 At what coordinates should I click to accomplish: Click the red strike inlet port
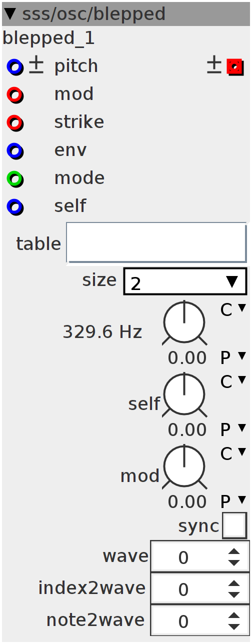(x=15, y=122)
